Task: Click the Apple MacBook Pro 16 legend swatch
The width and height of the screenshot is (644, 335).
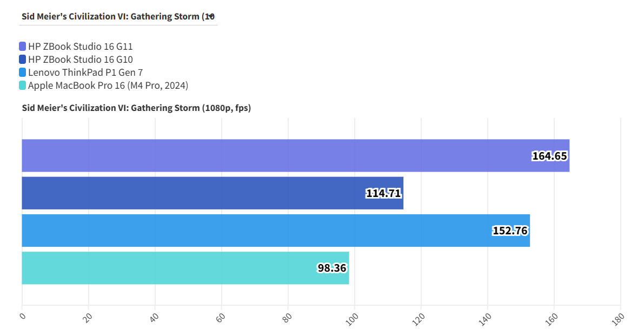Action: click(x=22, y=86)
